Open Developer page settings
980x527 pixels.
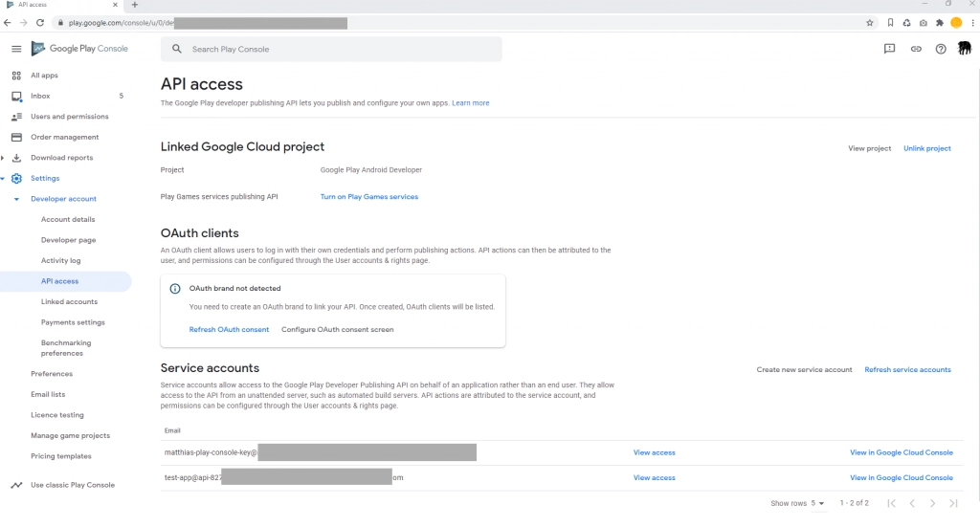click(68, 240)
